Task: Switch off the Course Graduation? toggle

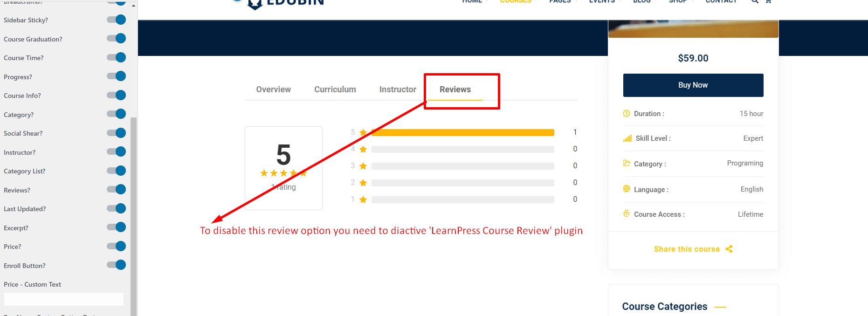Action: point(117,38)
